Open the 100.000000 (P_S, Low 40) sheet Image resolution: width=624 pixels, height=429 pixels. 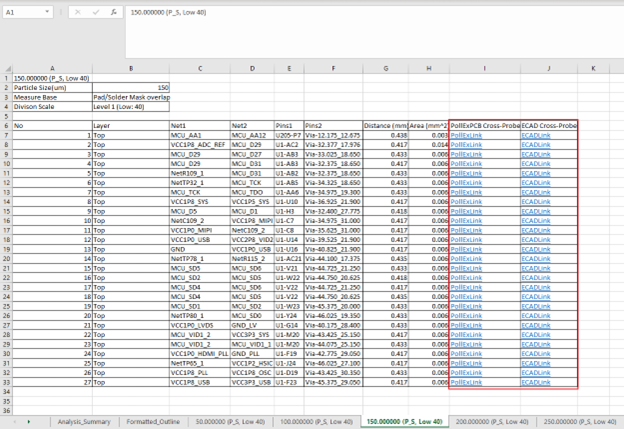[x=317, y=422]
